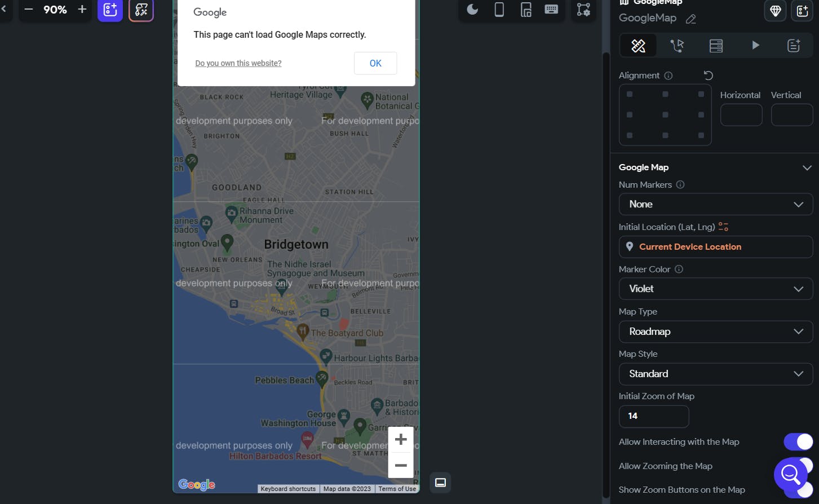Switch to the Properties tab with the ruler icon
The width and height of the screenshot is (819, 504).
[x=638, y=46]
